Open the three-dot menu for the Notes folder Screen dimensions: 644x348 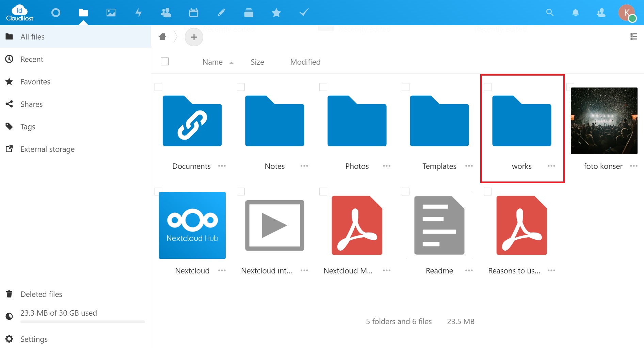tap(304, 166)
